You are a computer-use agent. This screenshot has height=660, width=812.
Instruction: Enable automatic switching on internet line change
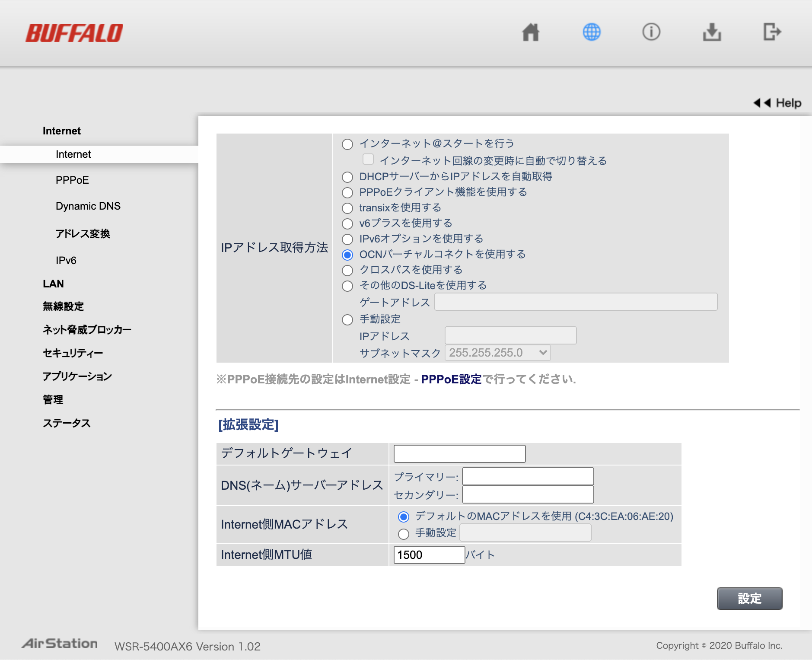tap(368, 159)
